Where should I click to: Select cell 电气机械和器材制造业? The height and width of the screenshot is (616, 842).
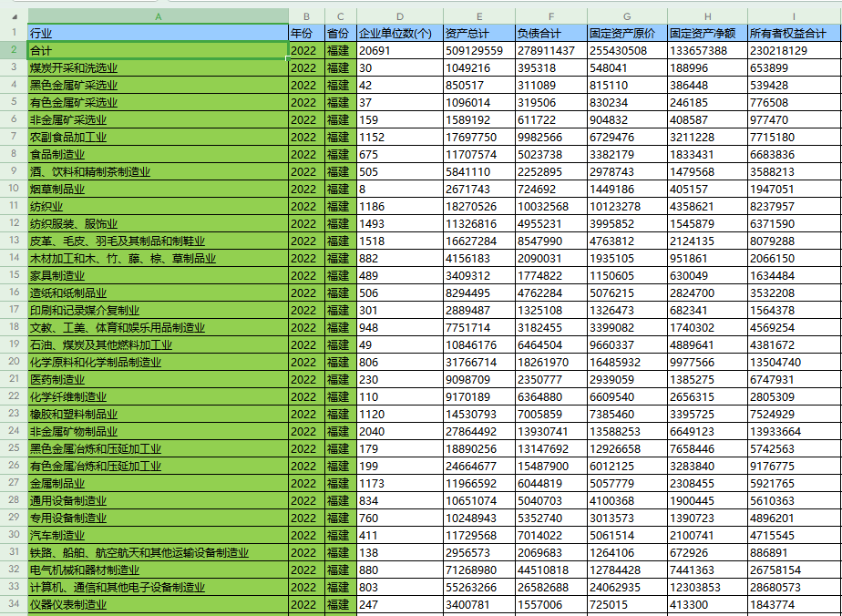point(158,570)
